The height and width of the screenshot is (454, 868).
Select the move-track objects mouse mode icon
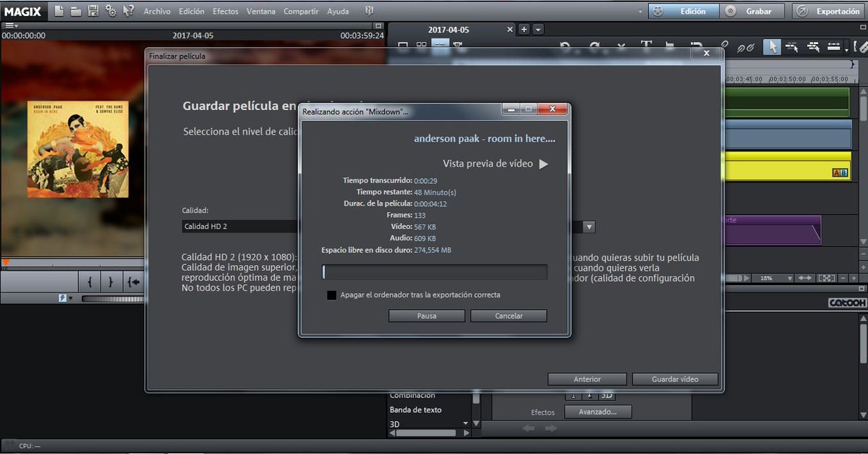click(x=813, y=46)
